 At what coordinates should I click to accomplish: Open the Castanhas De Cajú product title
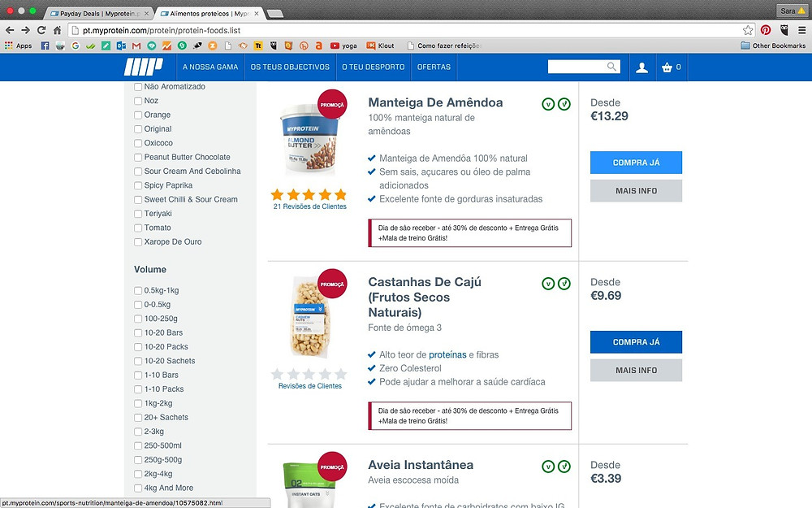click(425, 297)
